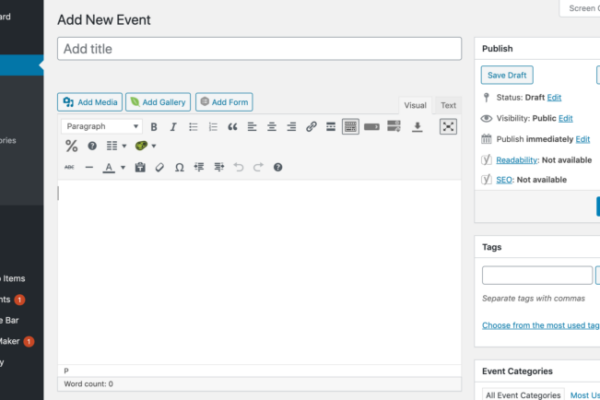Insert a horizontal line
Screen dimensions: 600x400
click(x=89, y=167)
